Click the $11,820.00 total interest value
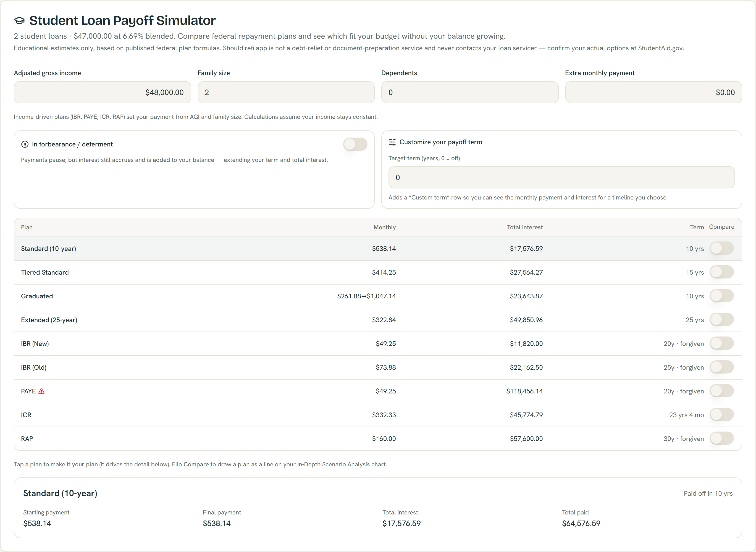756x552 pixels. point(526,343)
